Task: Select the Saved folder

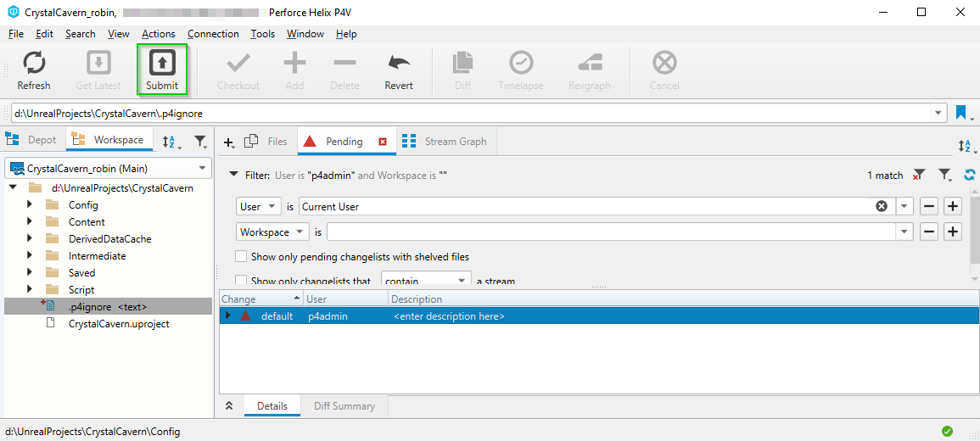Action: (x=81, y=273)
